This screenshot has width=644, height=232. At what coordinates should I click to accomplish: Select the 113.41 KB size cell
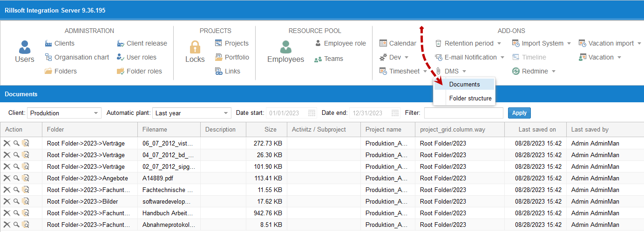click(x=266, y=178)
